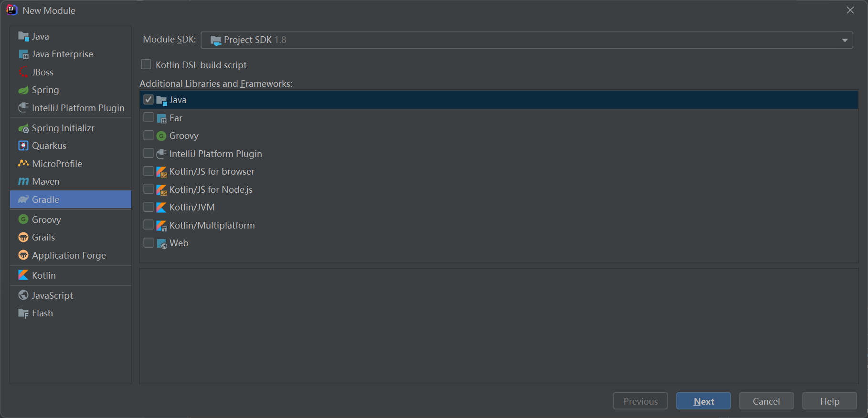The height and width of the screenshot is (418, 868).
Task: Click the Gradle elephant icon
Action: (x=23, y=199)
